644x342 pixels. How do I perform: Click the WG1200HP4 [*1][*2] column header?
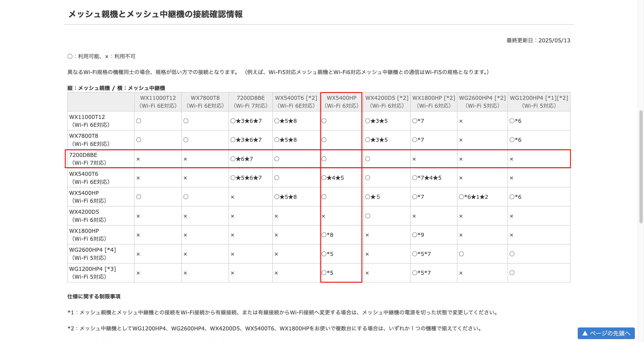click(539, 102)
